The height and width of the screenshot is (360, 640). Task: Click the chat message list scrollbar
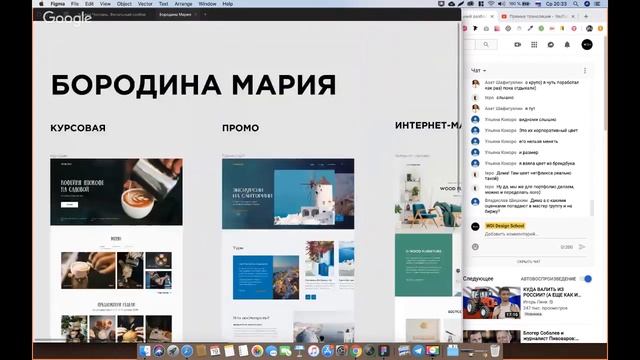point(592,208)
